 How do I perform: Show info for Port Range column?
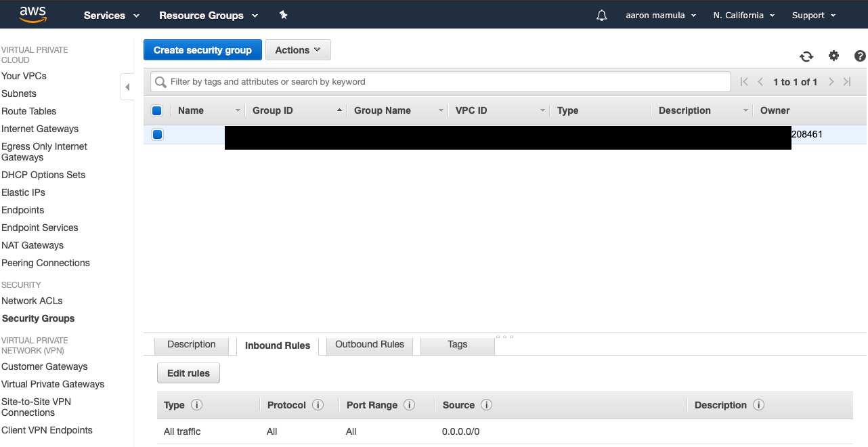(409, 405)
